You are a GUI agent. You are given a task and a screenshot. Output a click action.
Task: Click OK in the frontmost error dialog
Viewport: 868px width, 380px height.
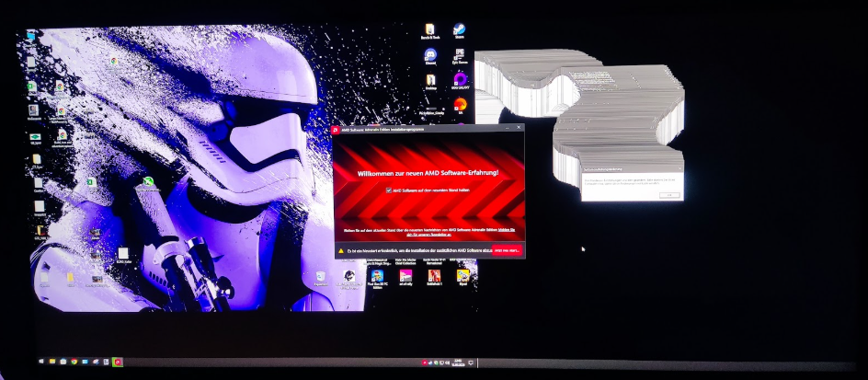668,195
